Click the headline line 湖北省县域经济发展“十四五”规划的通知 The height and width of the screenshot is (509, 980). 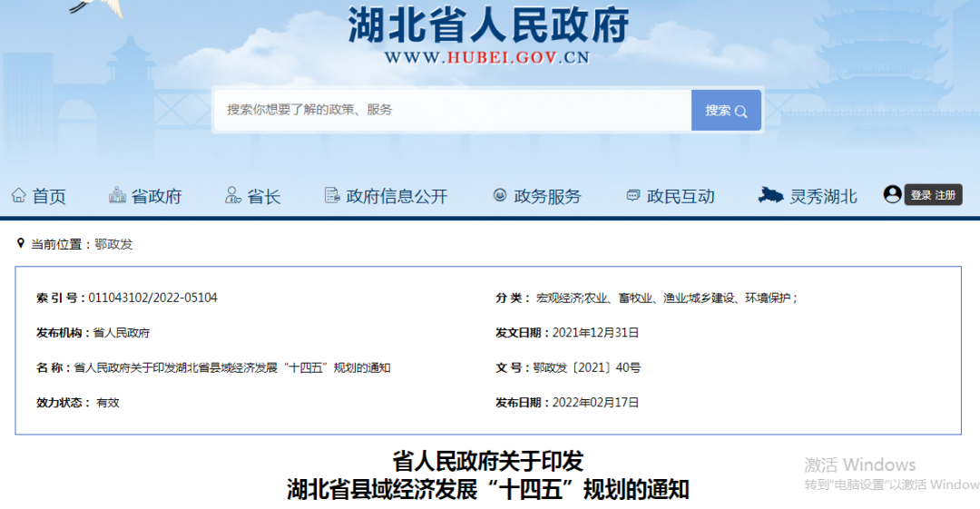point(488,489)
